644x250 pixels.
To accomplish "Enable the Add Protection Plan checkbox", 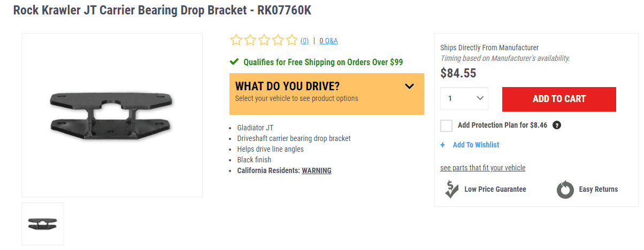I will [446, 126].
